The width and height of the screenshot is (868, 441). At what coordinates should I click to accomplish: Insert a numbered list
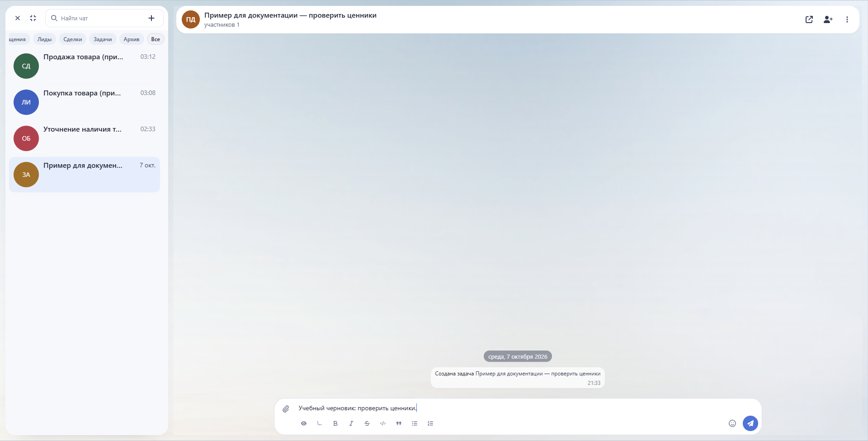point(430,423)
